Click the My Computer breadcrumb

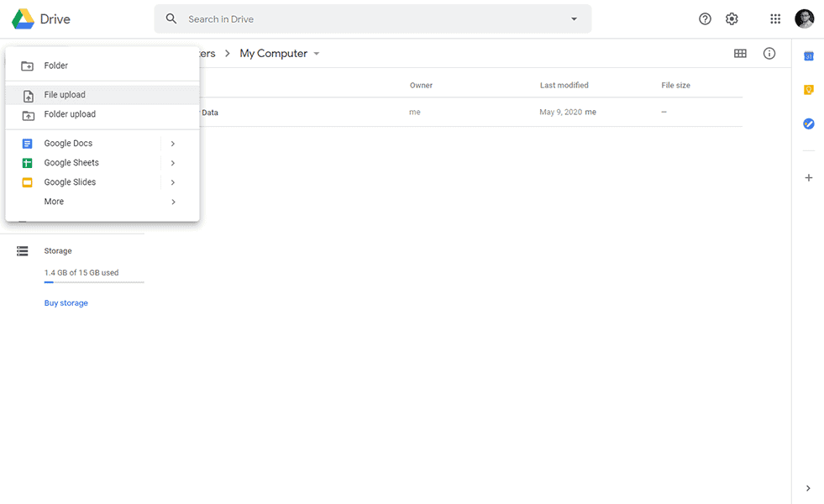[273, 54]
